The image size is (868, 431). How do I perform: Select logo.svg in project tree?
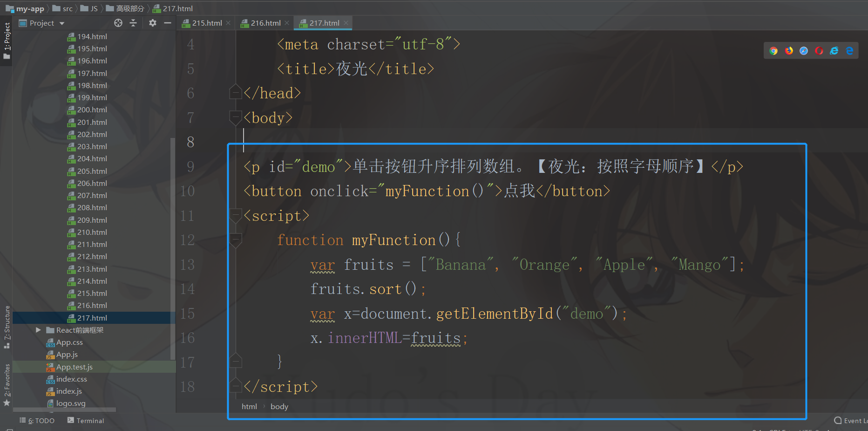pos(66,403)
